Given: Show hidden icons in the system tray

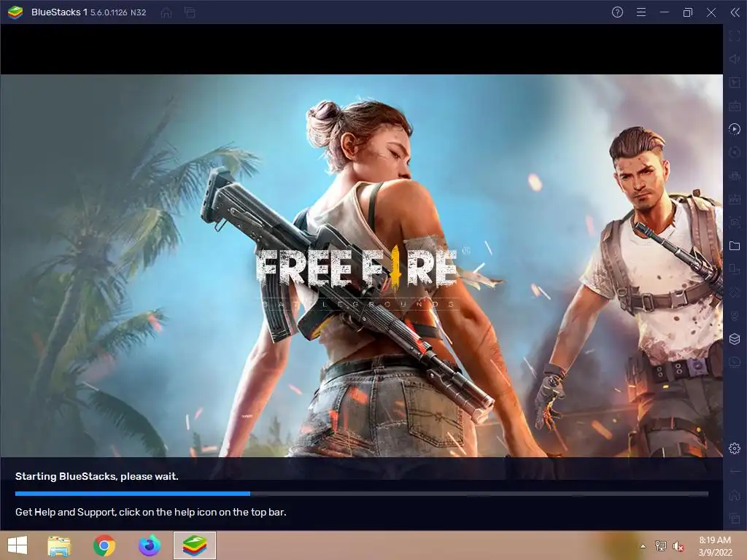Looking at the screenshot, I should tap(643, 546).
